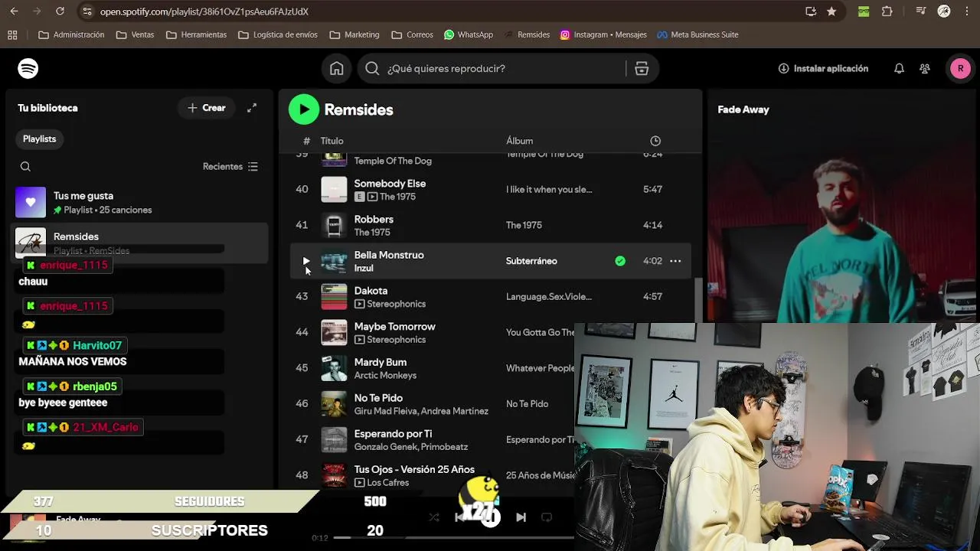Click Esperando por Ti song title

[393, 434]
